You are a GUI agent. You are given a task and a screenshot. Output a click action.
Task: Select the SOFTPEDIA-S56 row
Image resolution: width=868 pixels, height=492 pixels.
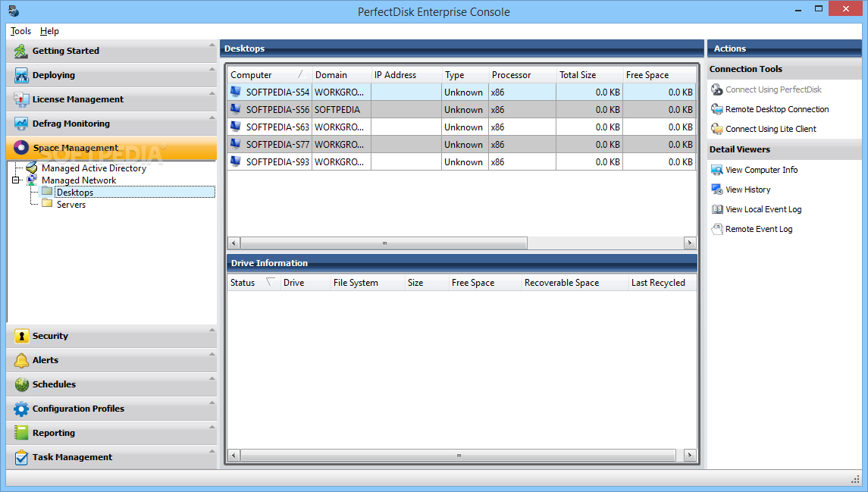point(461,110)
